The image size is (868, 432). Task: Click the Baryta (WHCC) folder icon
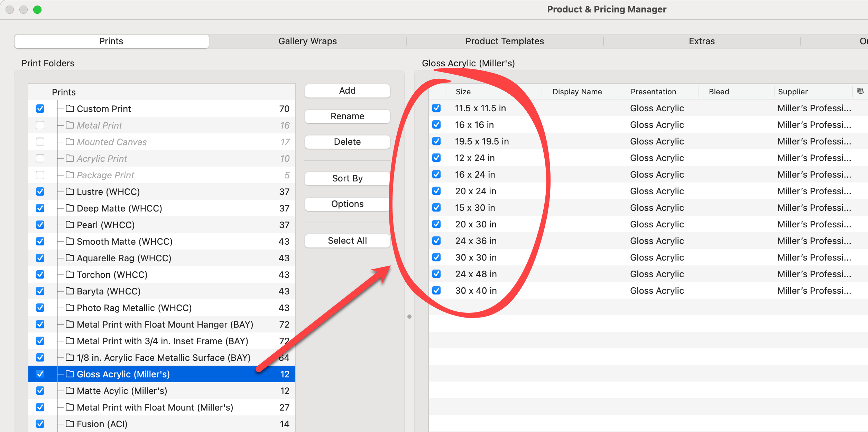pyautogui.click(x=70, y=291)
